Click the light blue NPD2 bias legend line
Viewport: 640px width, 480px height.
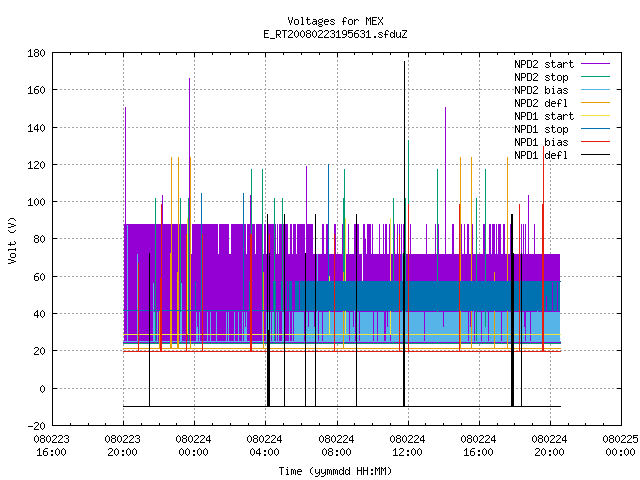tap(595, 90)
